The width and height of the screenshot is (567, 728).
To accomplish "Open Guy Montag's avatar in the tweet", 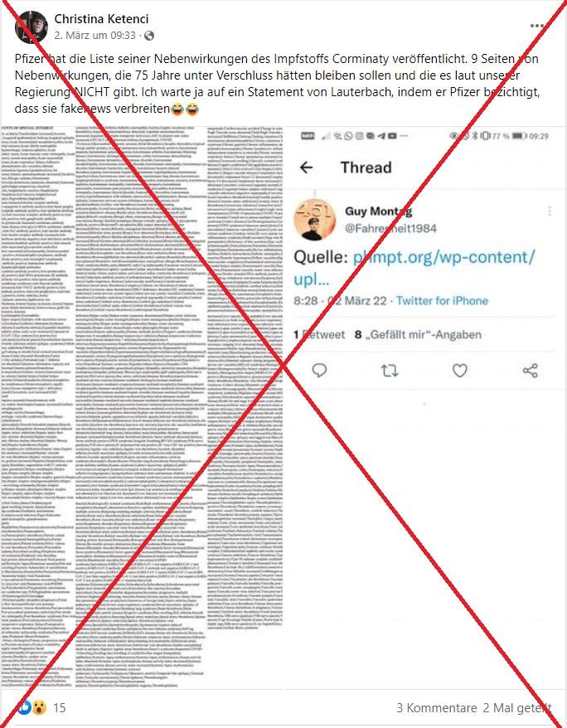I will pos(315,220).
